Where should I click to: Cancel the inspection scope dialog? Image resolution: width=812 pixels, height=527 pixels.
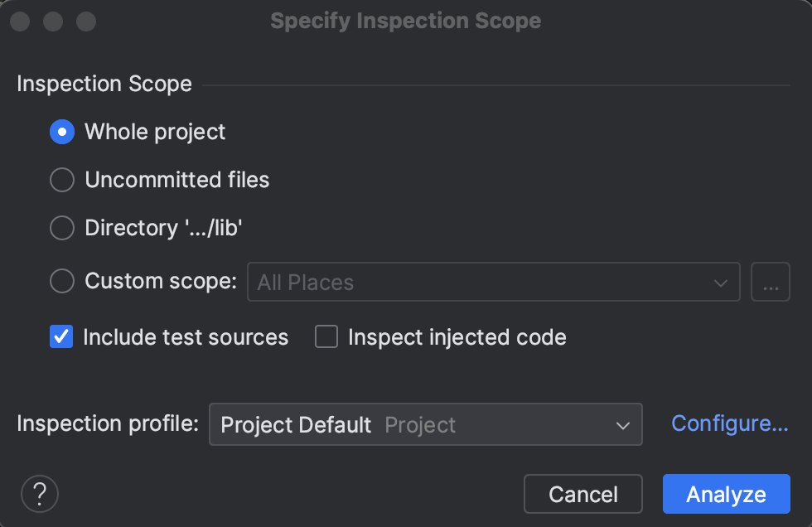(x=583, y=493)
